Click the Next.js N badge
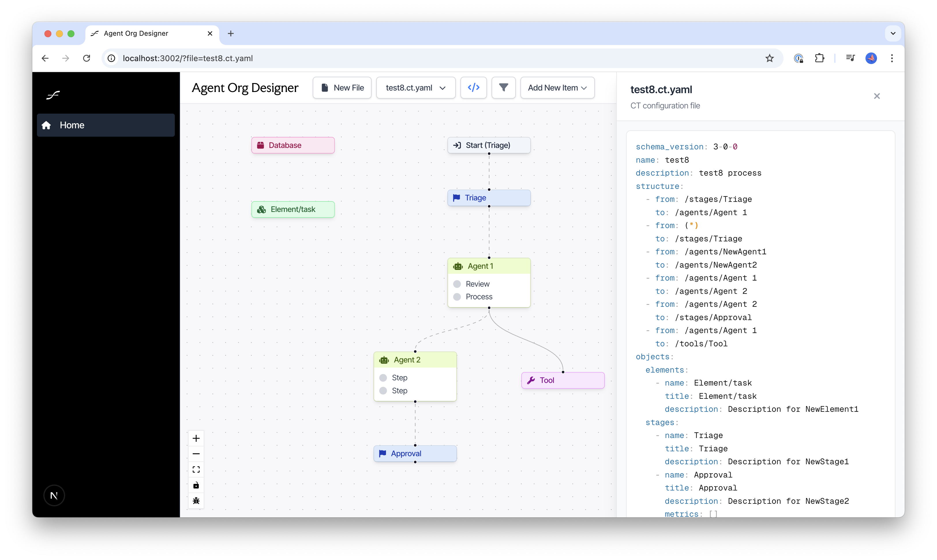 point(54,495)
